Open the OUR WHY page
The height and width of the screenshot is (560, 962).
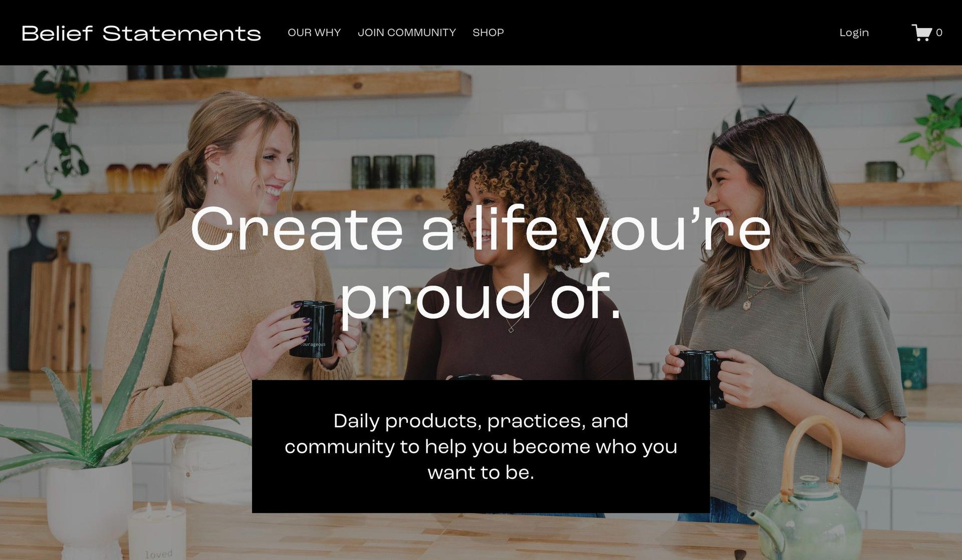coord(314,33)
